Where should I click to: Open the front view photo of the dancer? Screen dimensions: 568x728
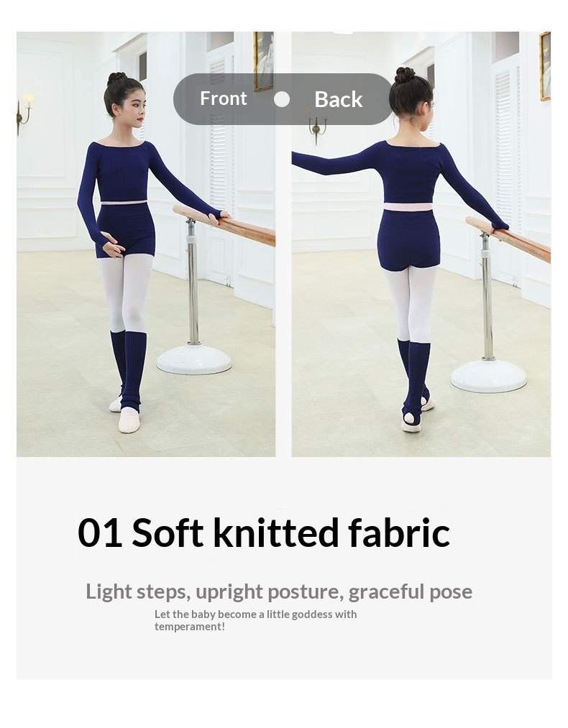(146, 244)
